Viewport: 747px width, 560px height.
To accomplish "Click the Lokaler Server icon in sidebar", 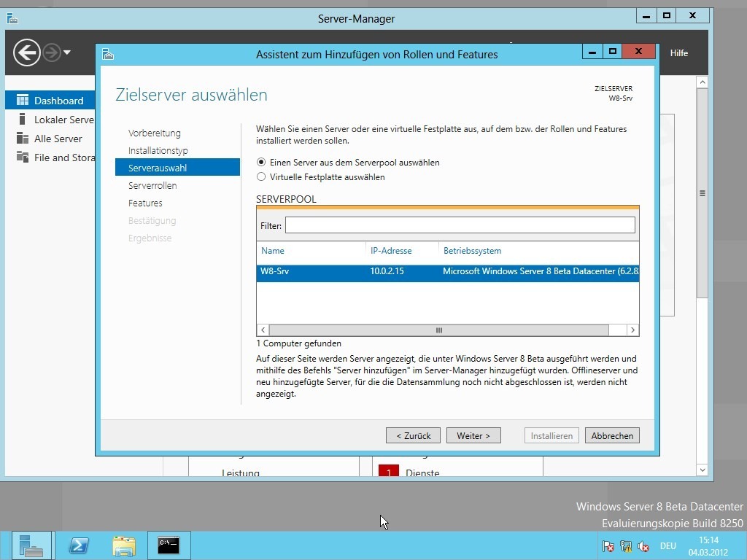I will pos(22,119).
